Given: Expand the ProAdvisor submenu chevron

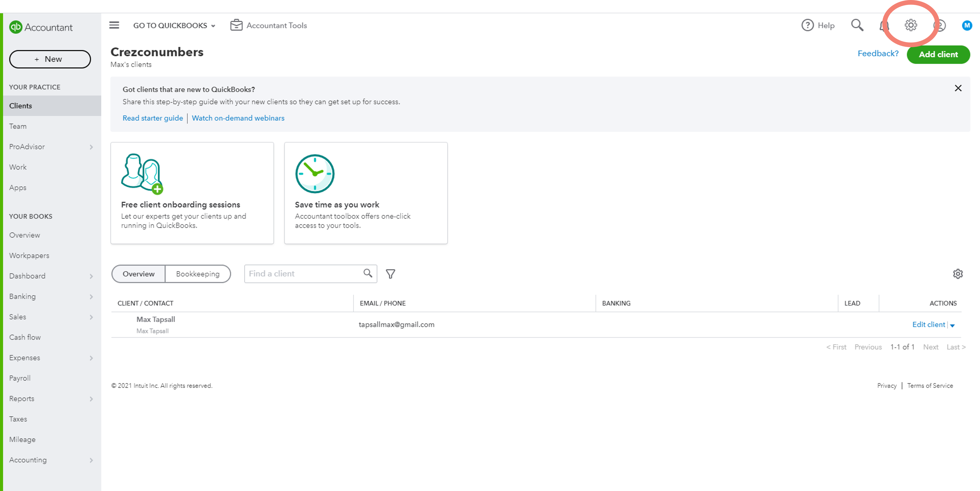Looking at the screenshot, I should (91, 147).
